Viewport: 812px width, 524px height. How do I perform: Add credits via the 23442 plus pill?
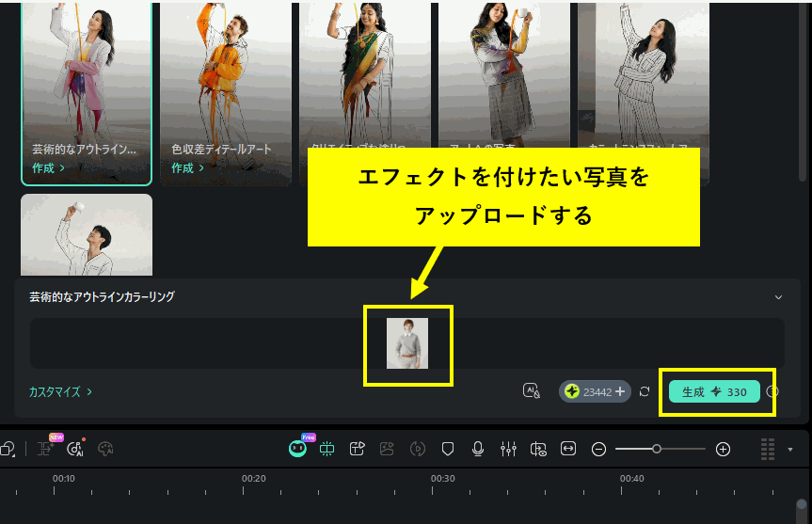(595, 392)
